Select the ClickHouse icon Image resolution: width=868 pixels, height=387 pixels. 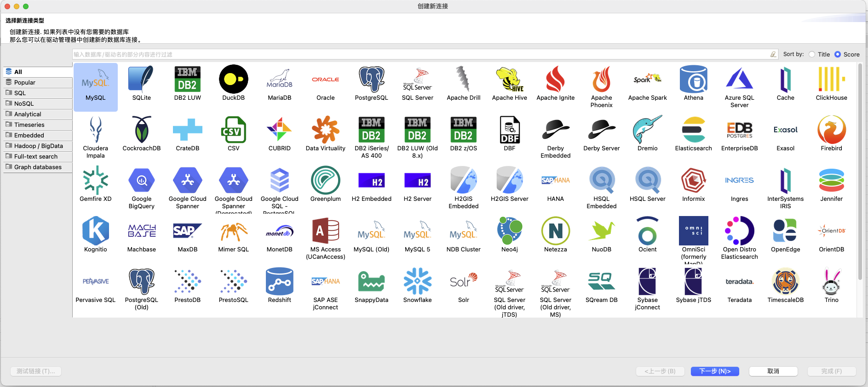point(832,80)
